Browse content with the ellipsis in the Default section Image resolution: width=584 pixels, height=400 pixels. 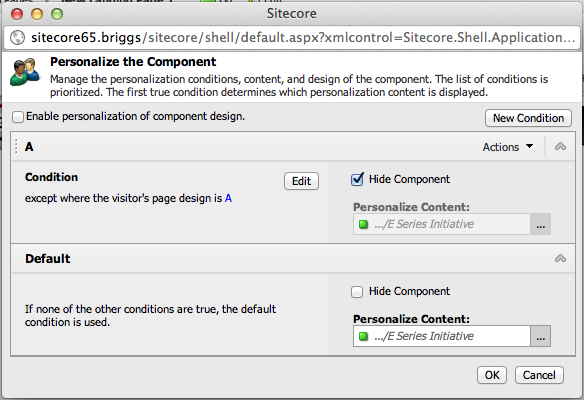540,336
